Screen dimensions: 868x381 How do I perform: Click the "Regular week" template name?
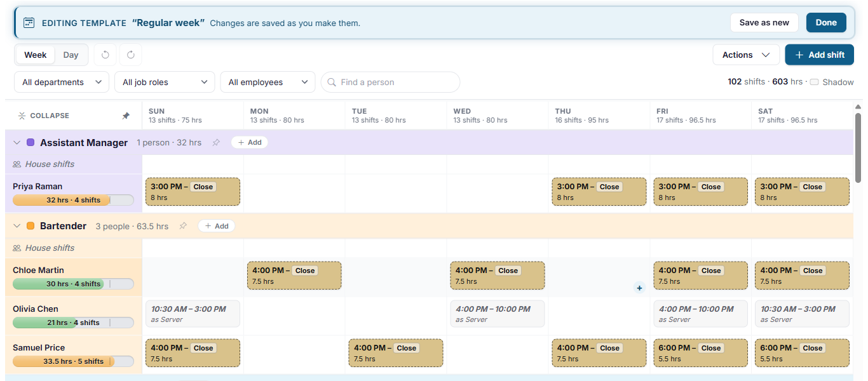click(168, 23)
